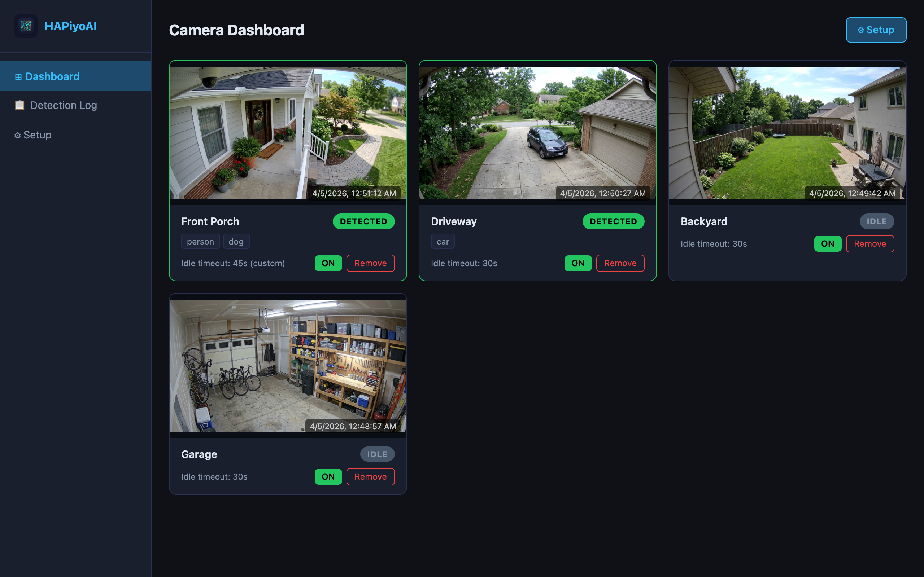Screen dimensions: 924x577
Task: Open Setup via the top-right button
Action: (876, 30)
